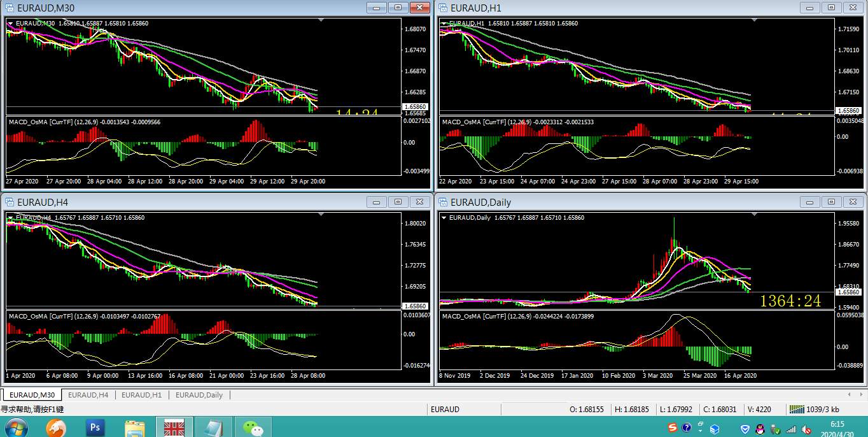Open Photoshop from the taskbar
868x437 pixels.
[95, 427]
